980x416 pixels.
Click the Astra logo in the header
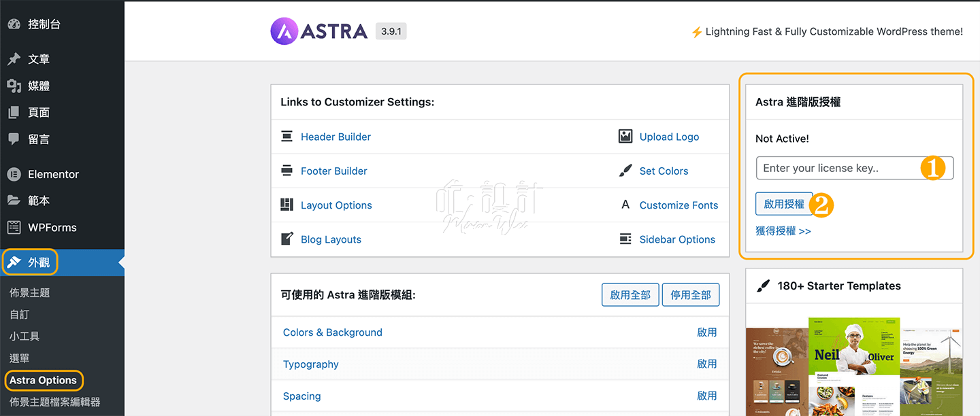click(x=318, y=31)
